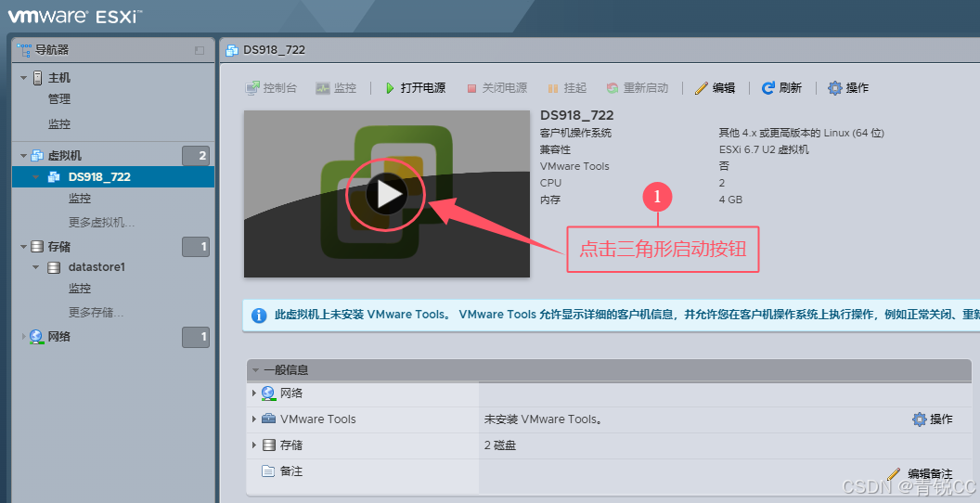
Task: Open 更多存储... in navigator
Action: pyautogui.click(x=96, y=313)
